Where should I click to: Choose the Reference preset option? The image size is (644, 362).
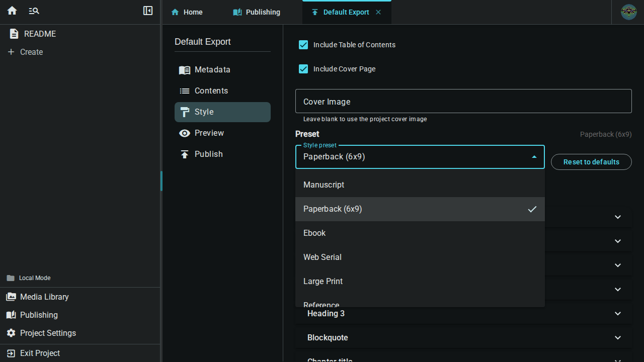[x=420, y=301]
